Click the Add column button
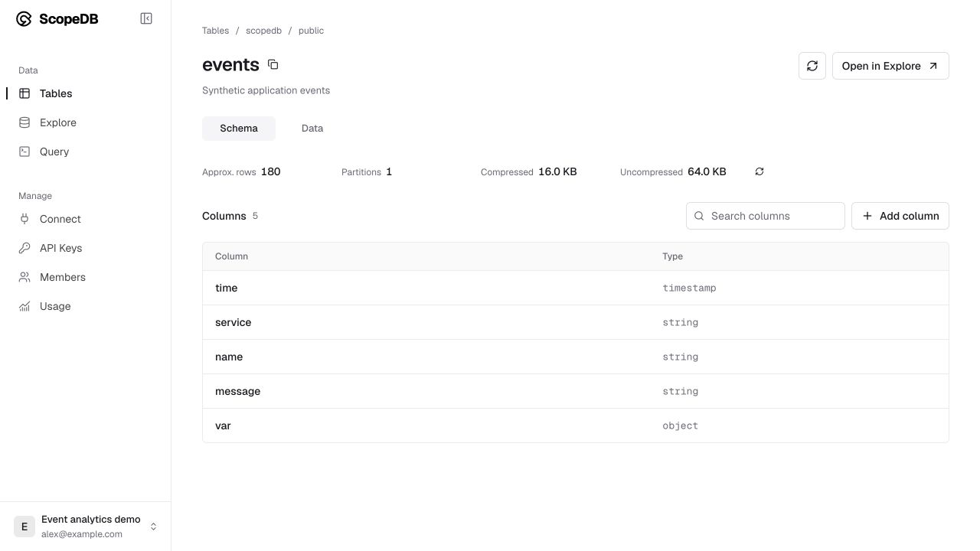Viewport: 980px width, 551px height. (900, 216)
